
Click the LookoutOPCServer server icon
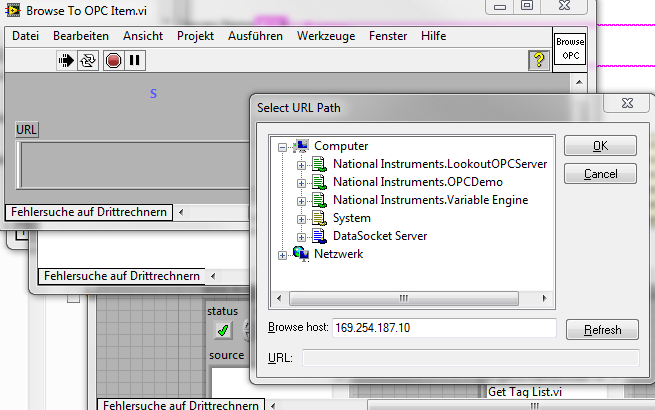click(x=320, y=164)
